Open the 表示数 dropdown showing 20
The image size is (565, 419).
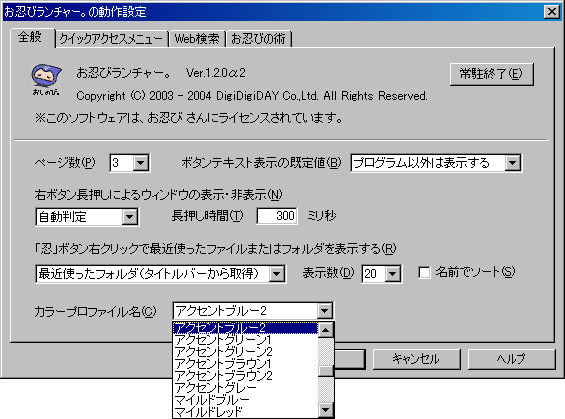(392, 274)
